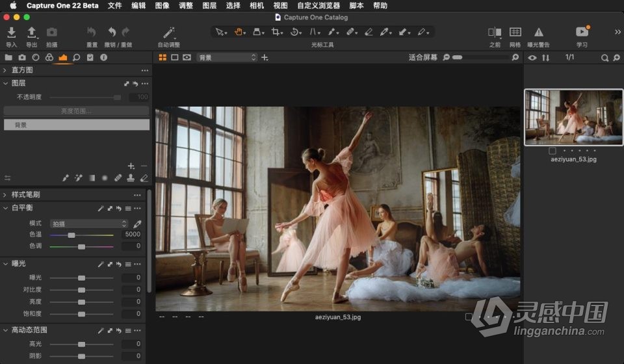Open the magnifier details tool tab
The height and width of the screenshot is (364, 624).
[77, 57]
